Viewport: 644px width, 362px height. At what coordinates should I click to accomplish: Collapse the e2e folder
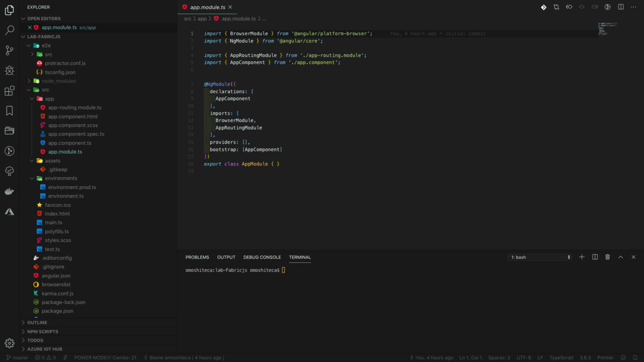click(x=29, y=46)
